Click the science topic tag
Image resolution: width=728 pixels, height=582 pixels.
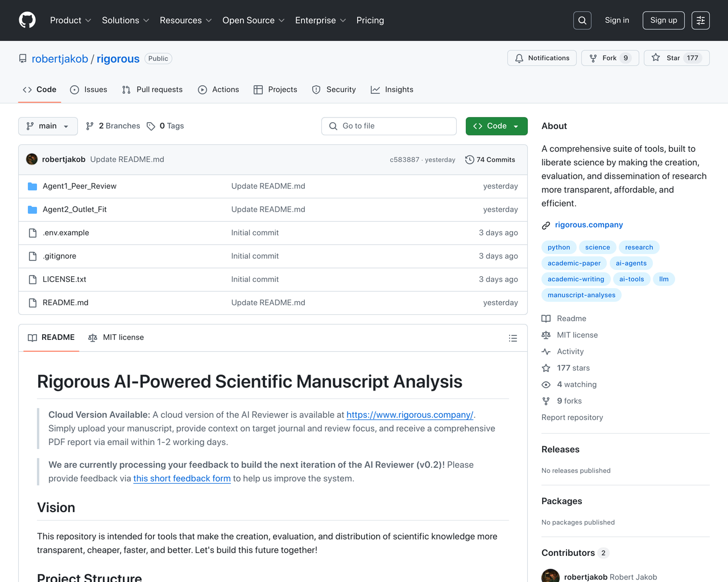pyautogui.click(x=597, y=247)
